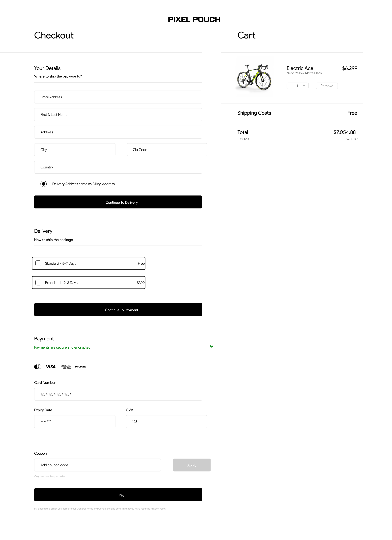The height and width of the screenshot is (540, 392).
Task: Click the PIXEL POUCH logo
Action: tap(194, 19)
